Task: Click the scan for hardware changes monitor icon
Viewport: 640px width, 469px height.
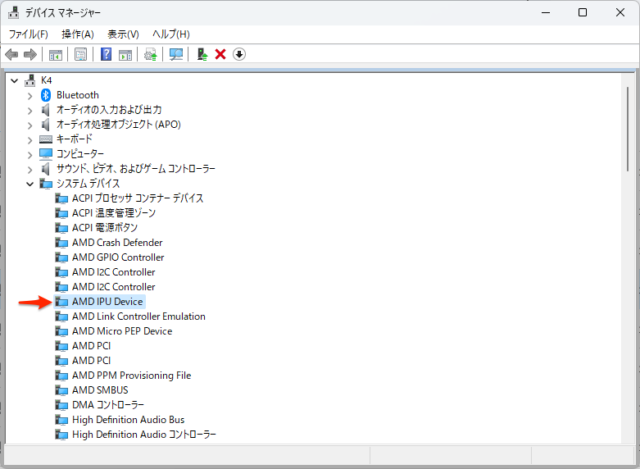Action: pos(176,54)
